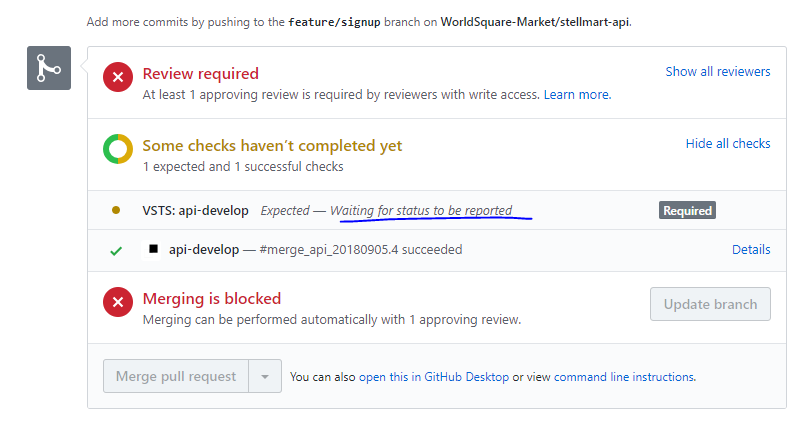812x426 pixels.
Task: Open the merge method dropdown arrow
Action: coord(264,377)
